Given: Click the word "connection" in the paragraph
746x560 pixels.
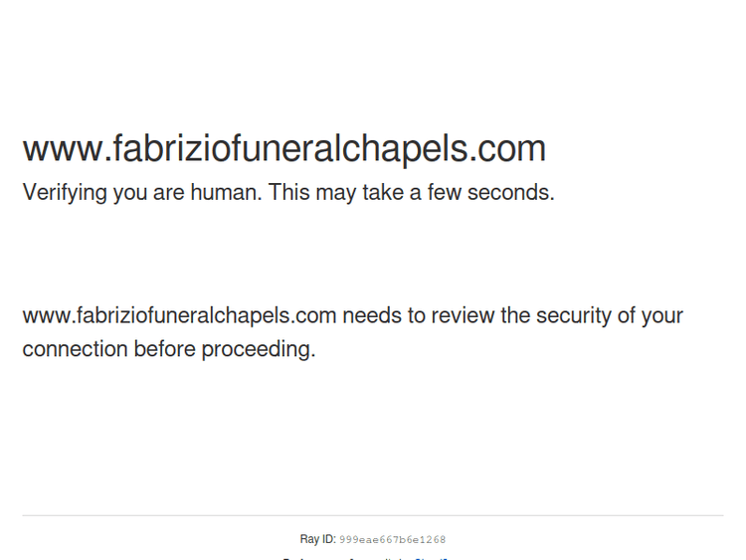Looking at the screenshot, I should coord(75,349).
